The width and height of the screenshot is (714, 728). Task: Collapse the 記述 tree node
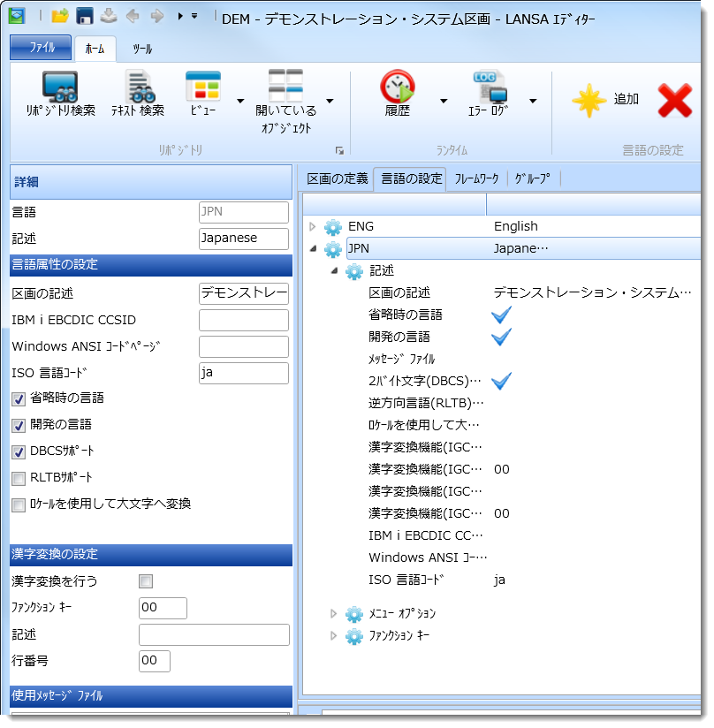pos(334,270)
